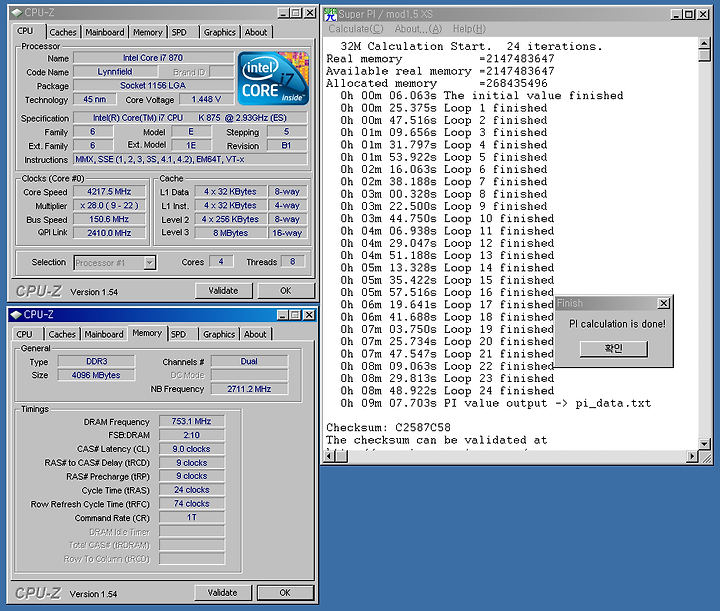Click the Core Speed value '4217.5 MHz'
Screen dimensions: 720x611
tap(109, 191)
